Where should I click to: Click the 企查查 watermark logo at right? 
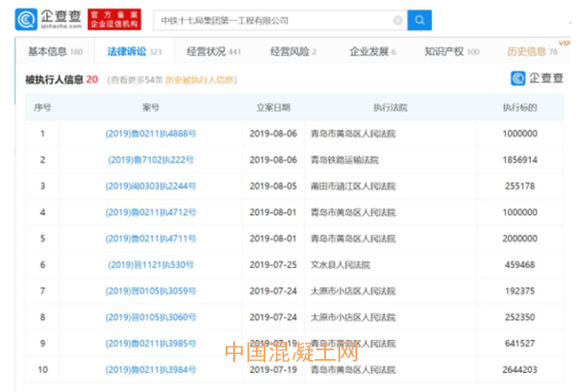[x=537, y=80]
